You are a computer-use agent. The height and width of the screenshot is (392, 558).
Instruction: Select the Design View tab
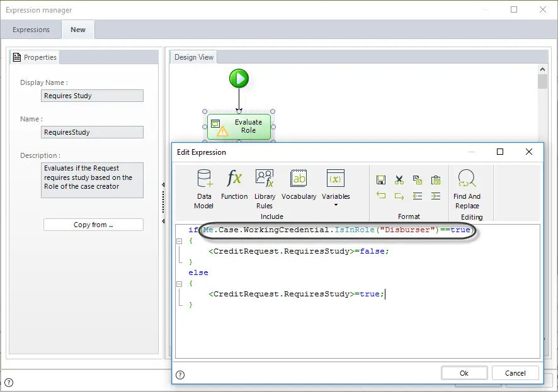click(193, 57)
